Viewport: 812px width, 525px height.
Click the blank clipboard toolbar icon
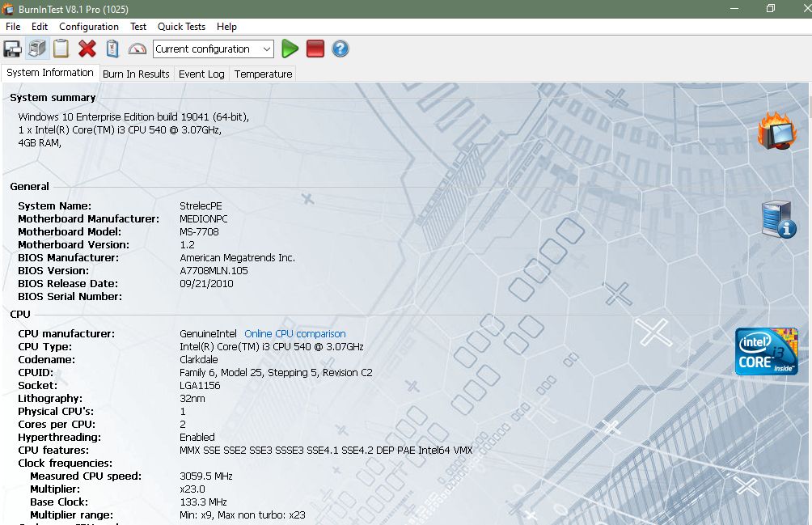click(x=61, y=49)
